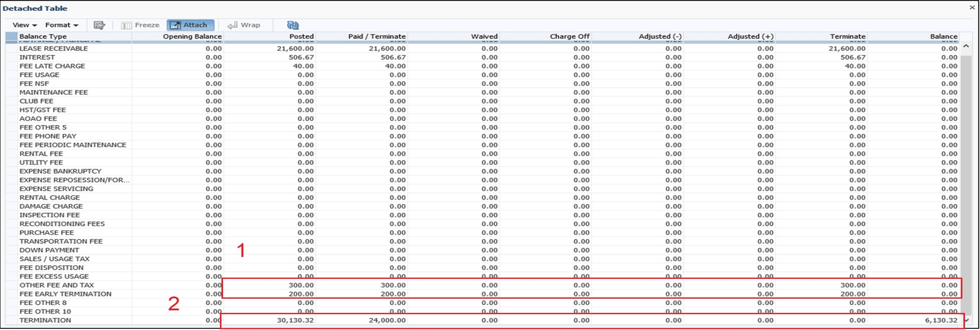Select the RENTAL CHARGE row
The height and width of the screenshot is (330, 980).
click(x=482, y=198)
